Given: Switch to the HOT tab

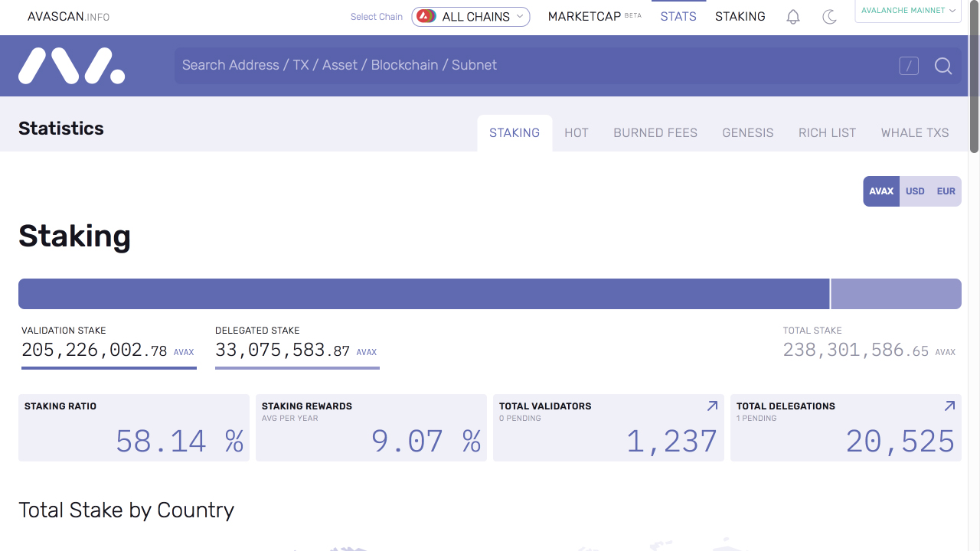Looking at the screenshot, I should [577, 132].
